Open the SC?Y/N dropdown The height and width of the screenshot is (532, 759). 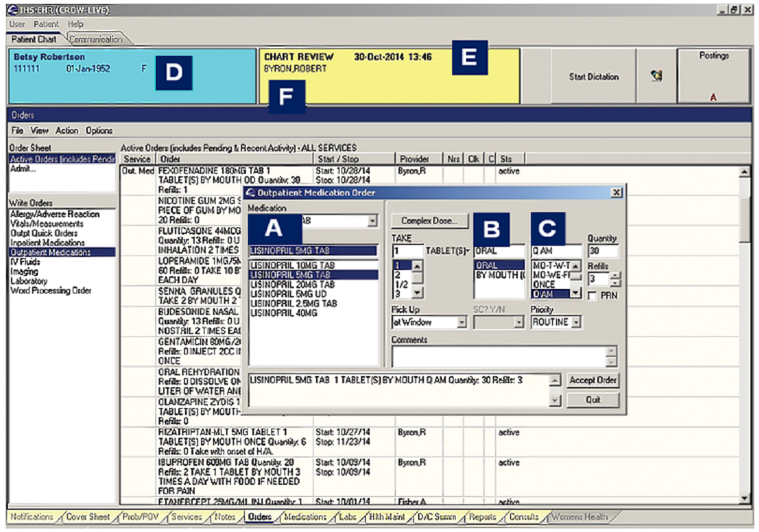(519, 322)
